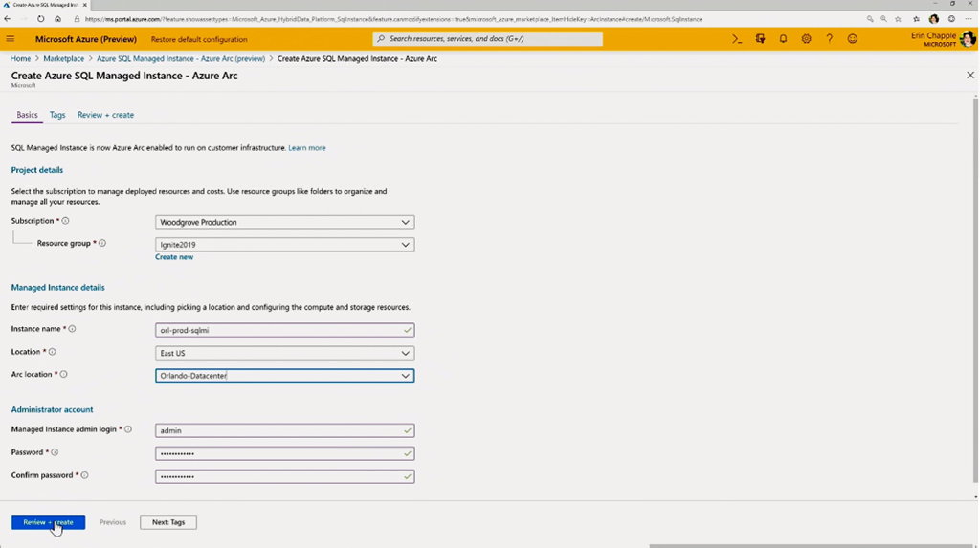
Task: Switch to the Review + create tab
Action: (105, 115)
